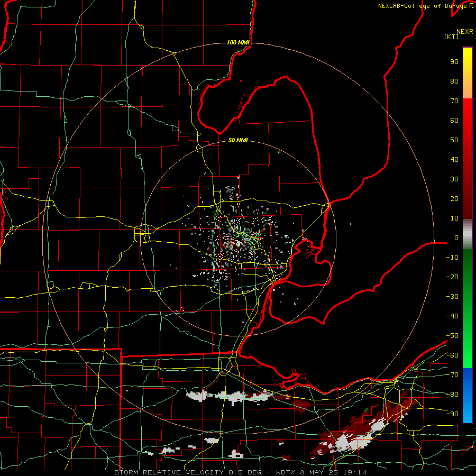The height and width of the screenshot is (476, 476).
Task: Click the 100 NMI range ring label
Action: click(x=238, y=42)
